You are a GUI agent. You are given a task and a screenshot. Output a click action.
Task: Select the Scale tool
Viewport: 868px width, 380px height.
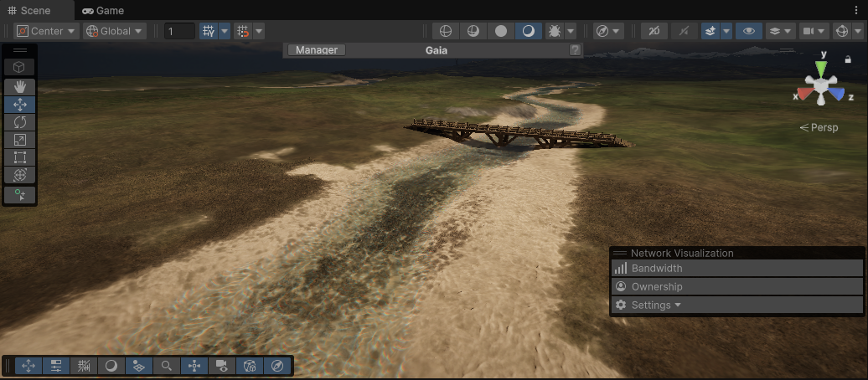tap(19, 140)
